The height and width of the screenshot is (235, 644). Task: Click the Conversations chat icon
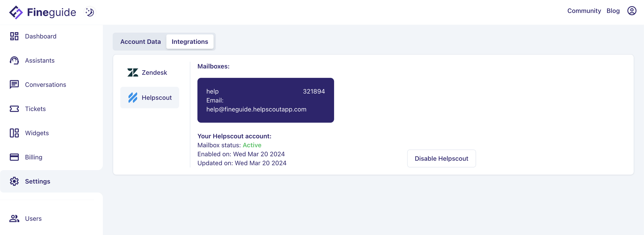pyautogui.click(x=14, y=84)
